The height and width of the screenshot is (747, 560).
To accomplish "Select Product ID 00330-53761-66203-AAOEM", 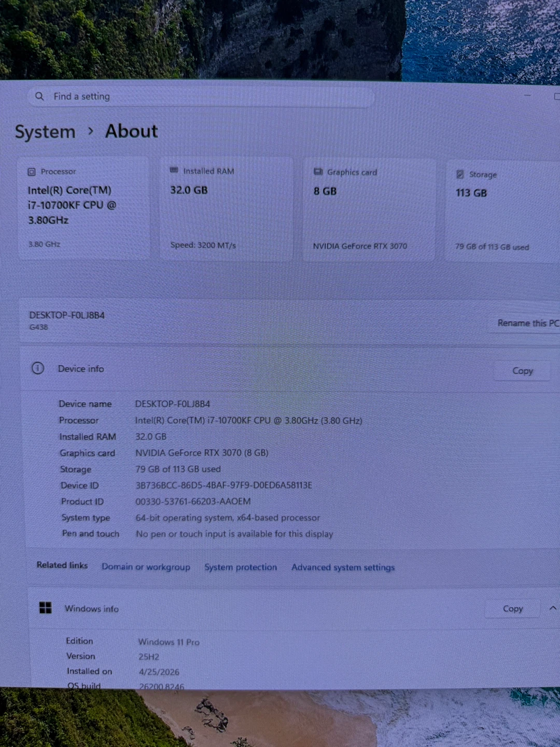I will click(193, 501).
